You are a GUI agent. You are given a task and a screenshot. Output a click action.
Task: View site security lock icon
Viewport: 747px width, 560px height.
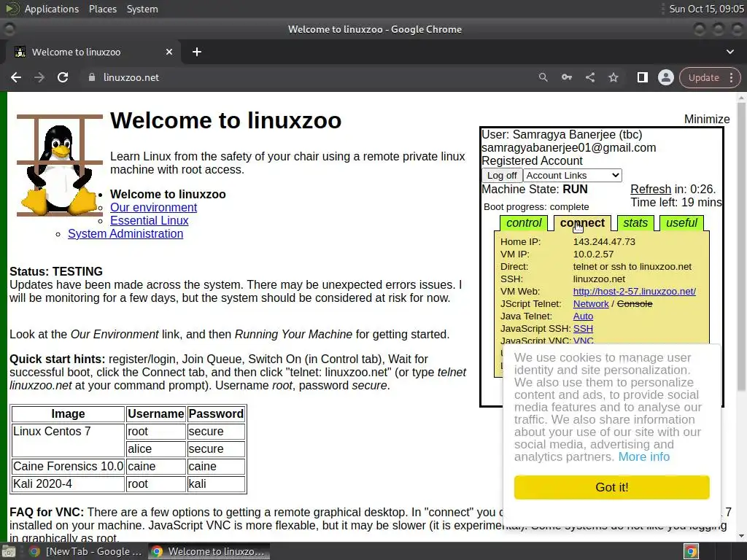92,77
